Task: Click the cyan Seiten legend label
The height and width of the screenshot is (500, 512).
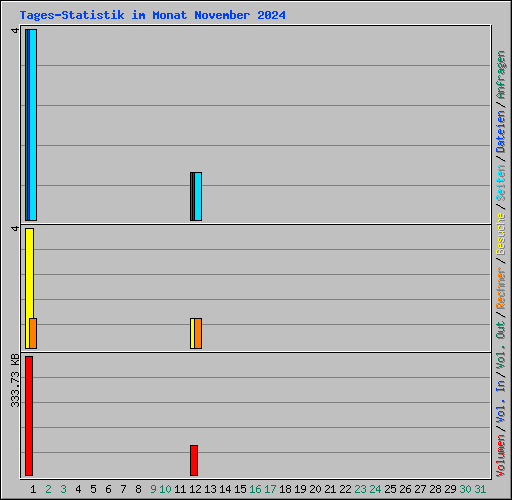Action: [x=500, y=183]
